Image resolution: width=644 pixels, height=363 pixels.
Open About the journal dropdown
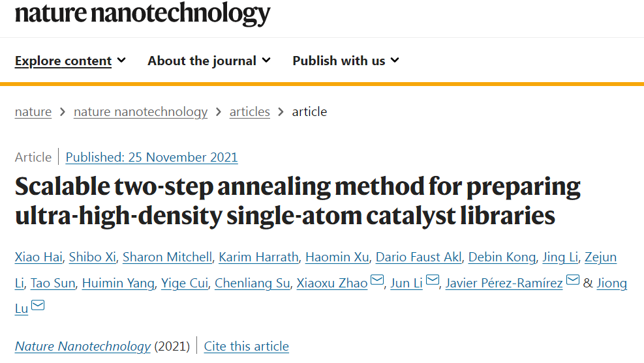tap(209, 61)
